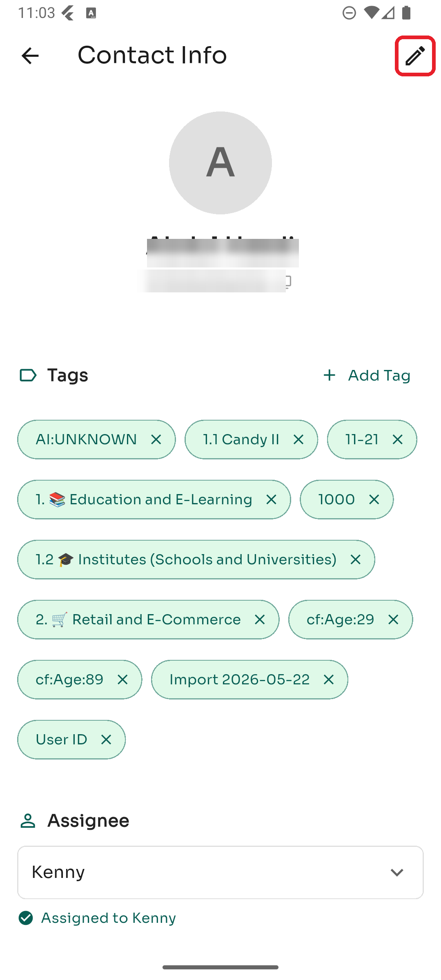The width and height of the screenshot is (441, 980).
Task: Tap the Assigned to Kenny checkmark
Action: tap(26, 918)
